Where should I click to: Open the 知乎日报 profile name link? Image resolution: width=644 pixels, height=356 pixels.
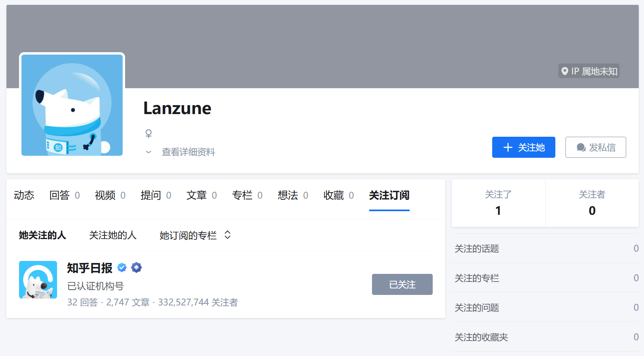pos(89,268)
